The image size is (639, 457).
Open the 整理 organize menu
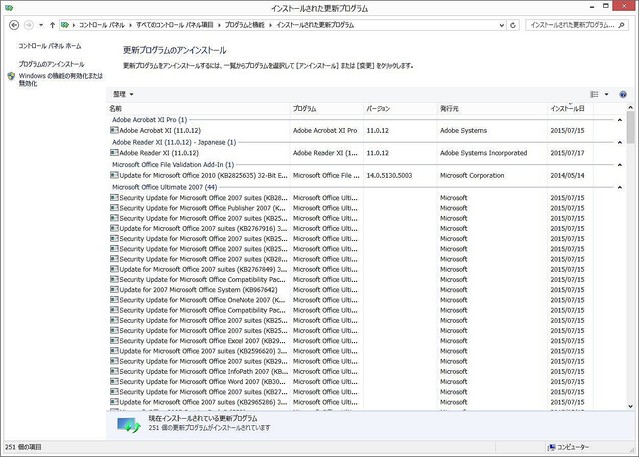tap(123, 94)
